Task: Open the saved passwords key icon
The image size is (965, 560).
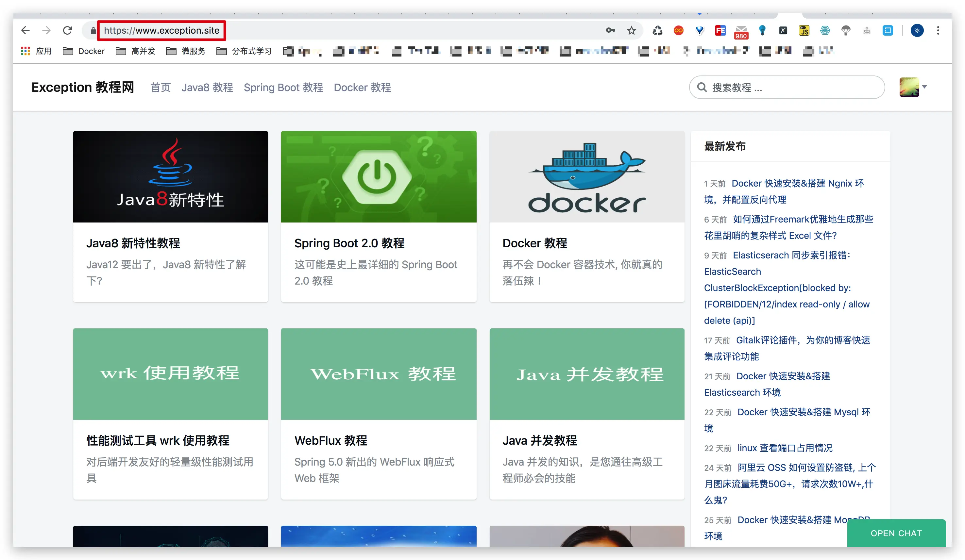Action: tap(610, 30)
